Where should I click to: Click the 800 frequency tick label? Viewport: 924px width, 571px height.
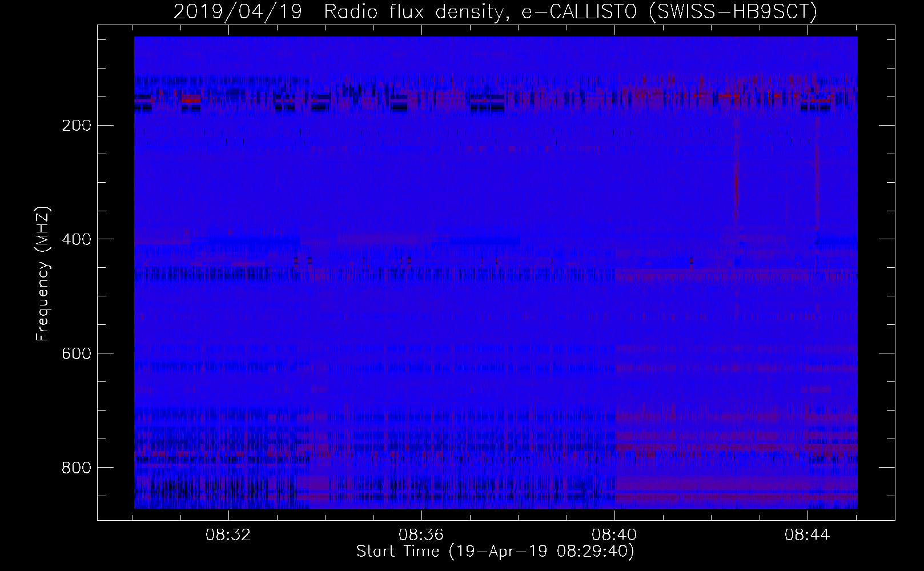pos(76,468)
